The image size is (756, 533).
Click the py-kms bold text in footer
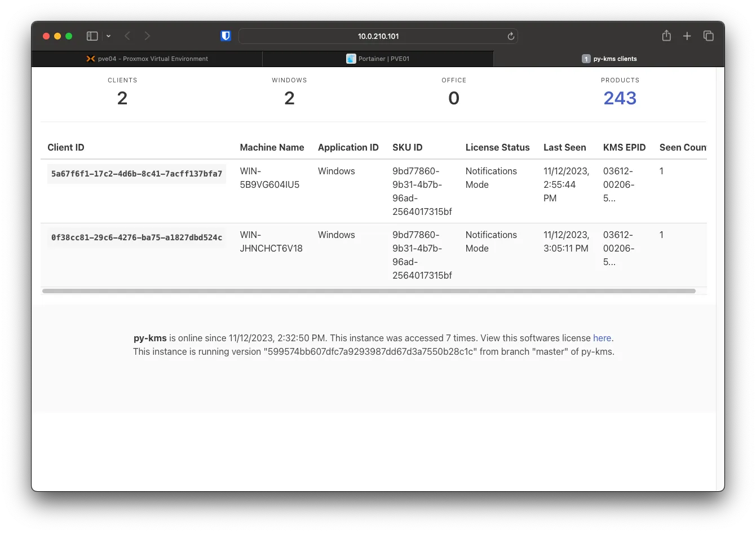(x=150, y=338)
